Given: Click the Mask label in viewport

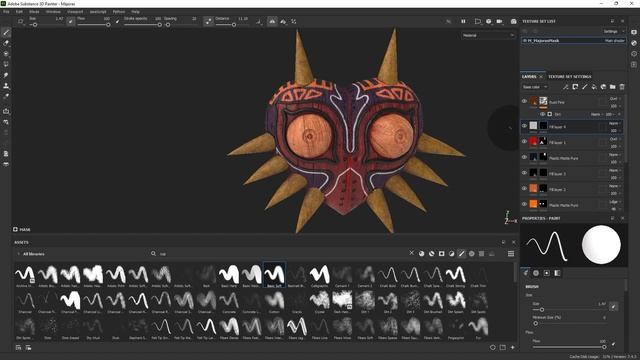Looking at the screenshot, I should coord(24,229).
